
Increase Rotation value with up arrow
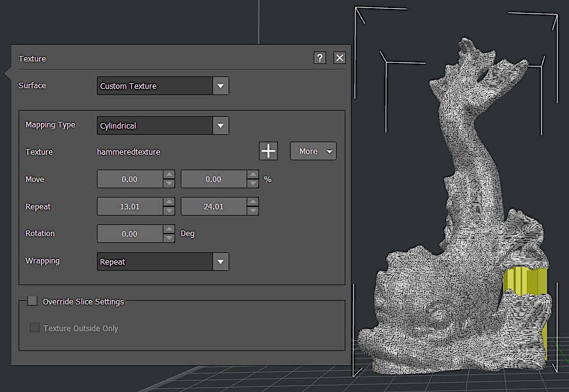(x=168, y=229)
